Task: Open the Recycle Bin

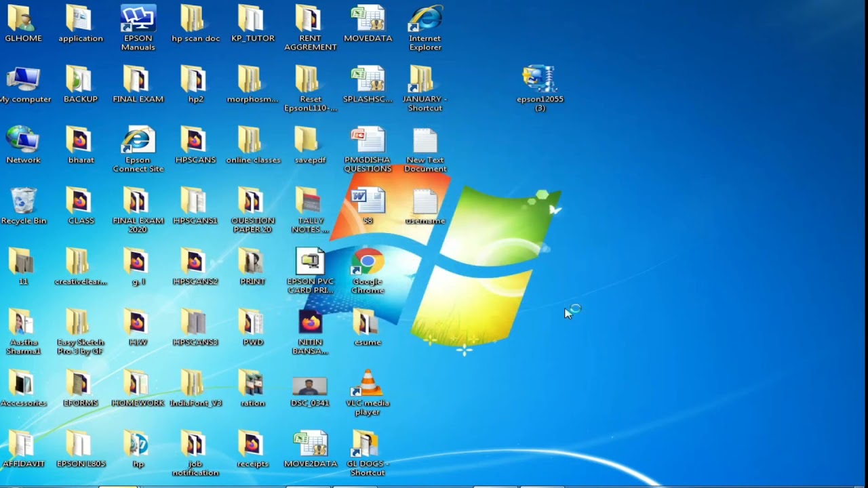Action: (23, 206)
